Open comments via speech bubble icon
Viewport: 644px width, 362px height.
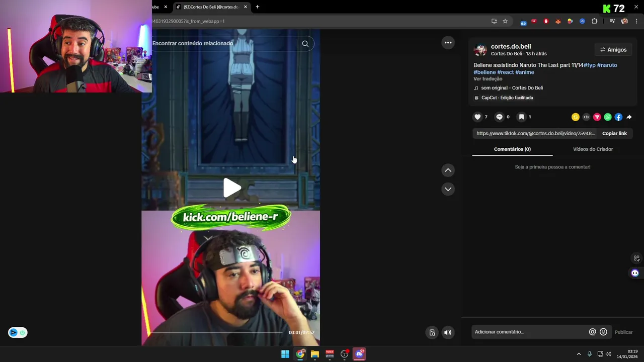[x=499, y=117]
